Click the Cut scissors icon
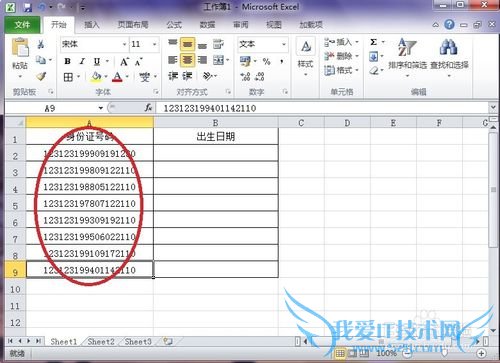Viewport: 500px width, 363px height. [x=41, y=44]
